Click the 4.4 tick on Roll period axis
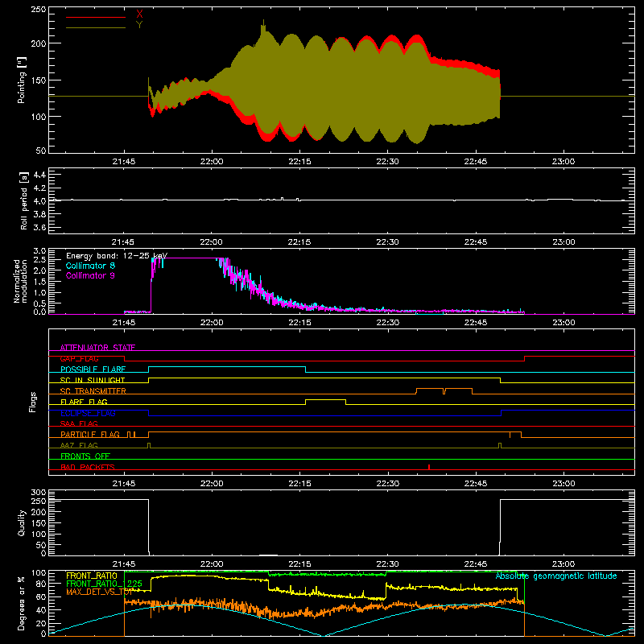Viewport: 644px width, 644px height. [x=39, y=175]
